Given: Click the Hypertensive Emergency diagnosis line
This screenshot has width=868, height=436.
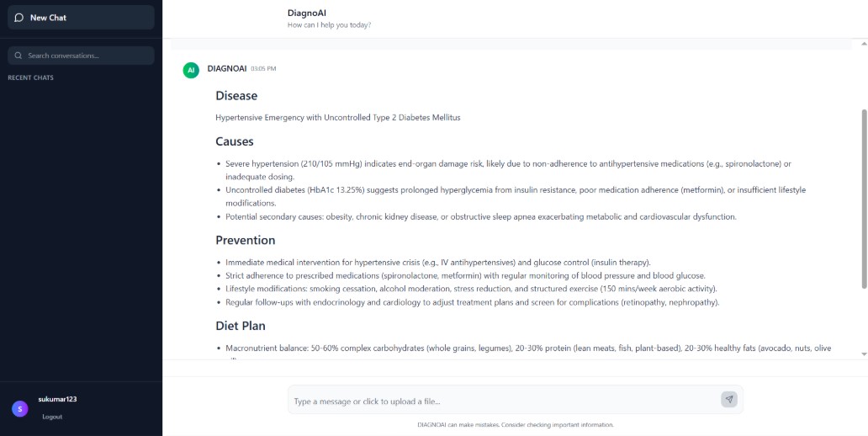Looking at the screenshot, I should [337, 117].
